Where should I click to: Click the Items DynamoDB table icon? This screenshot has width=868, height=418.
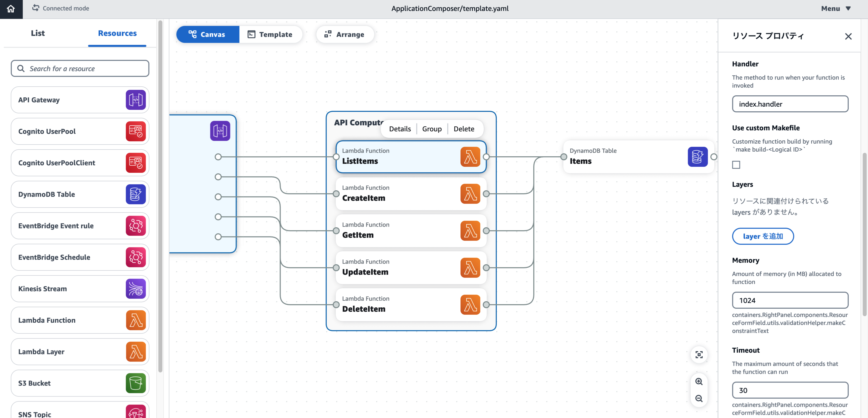pyautogui.click(x=697, y=157)
